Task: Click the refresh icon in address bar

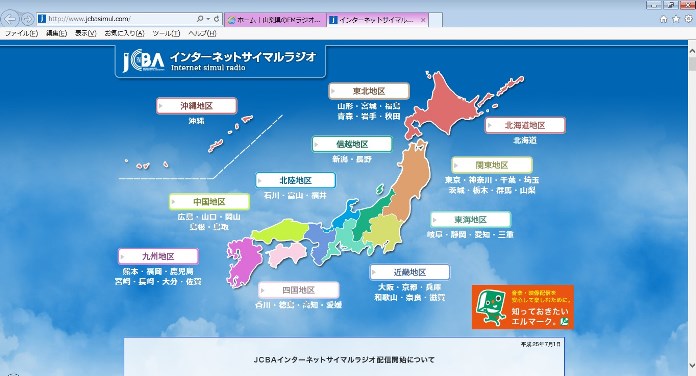Action: point(217,19)
